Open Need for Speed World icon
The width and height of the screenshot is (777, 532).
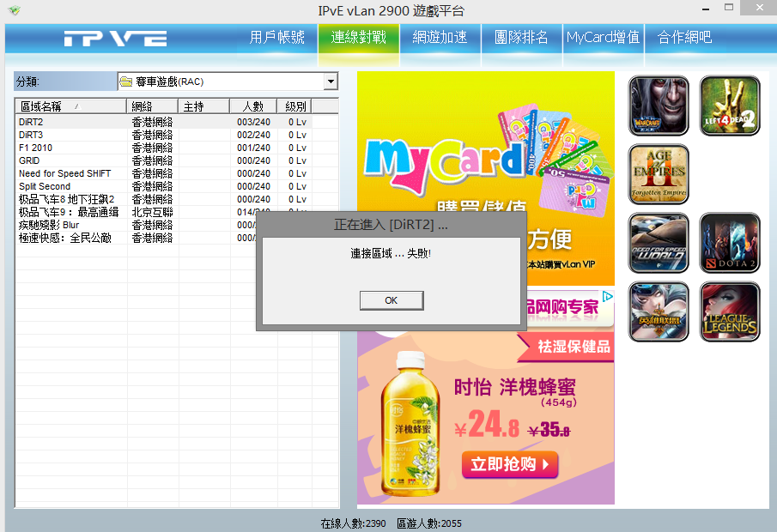(x=659, y=243)
